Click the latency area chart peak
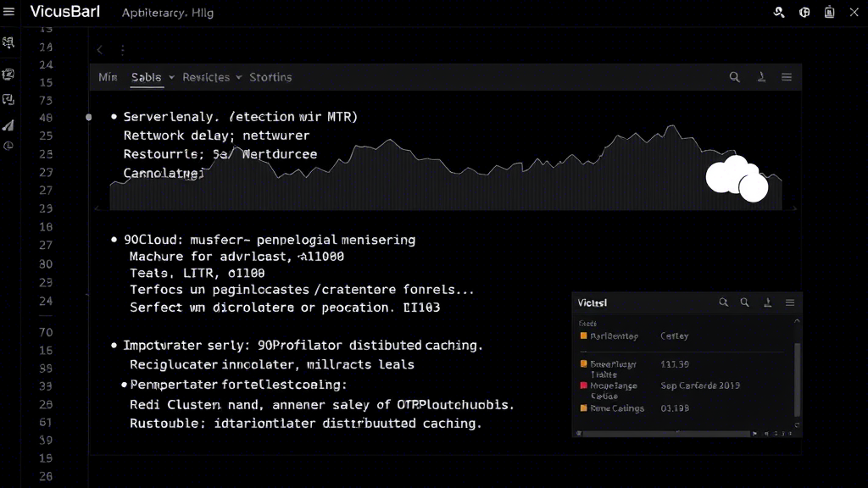This screenshot has width=868, height=488. (x=672, y=127)
